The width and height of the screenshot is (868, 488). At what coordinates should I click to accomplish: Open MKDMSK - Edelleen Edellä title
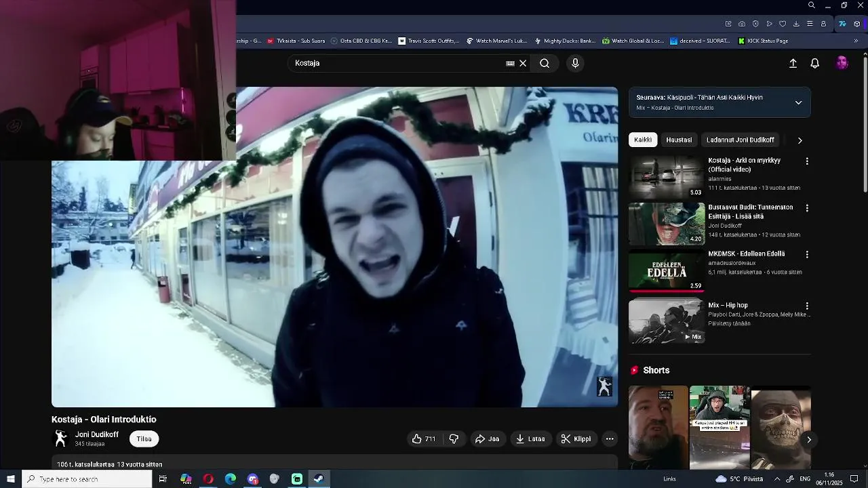(747, 253)
